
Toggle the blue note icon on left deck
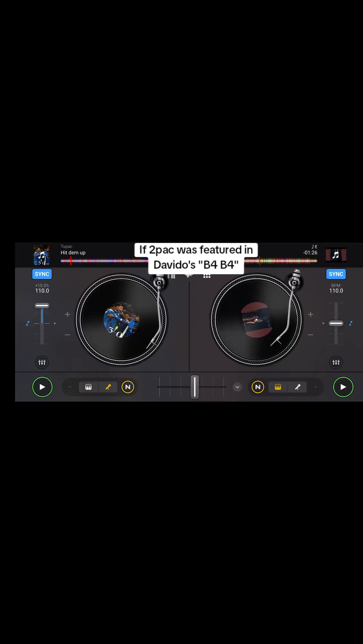pyautogui.click(x=28, y=323)
